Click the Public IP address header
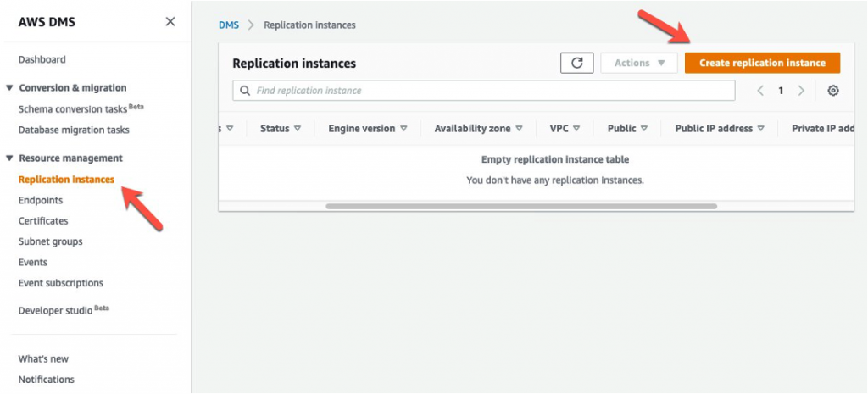Viewport: 868px width, 394px height. (714, 129)
